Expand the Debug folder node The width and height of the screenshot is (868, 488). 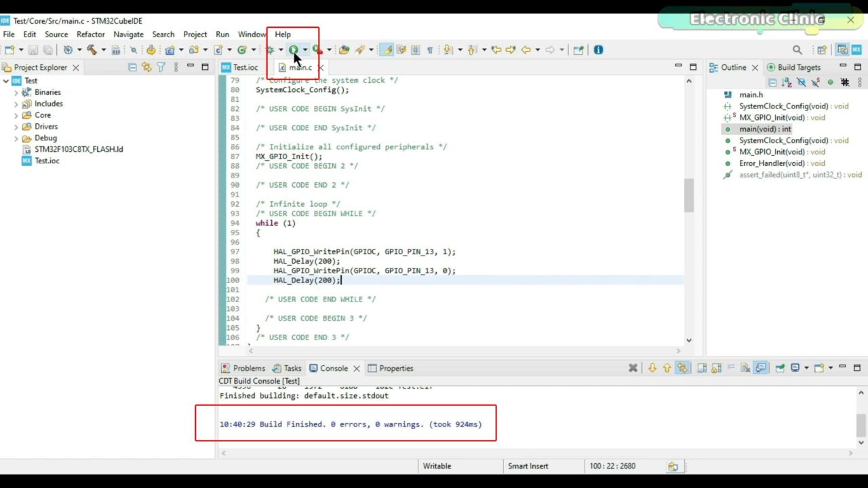pos(16,138)
